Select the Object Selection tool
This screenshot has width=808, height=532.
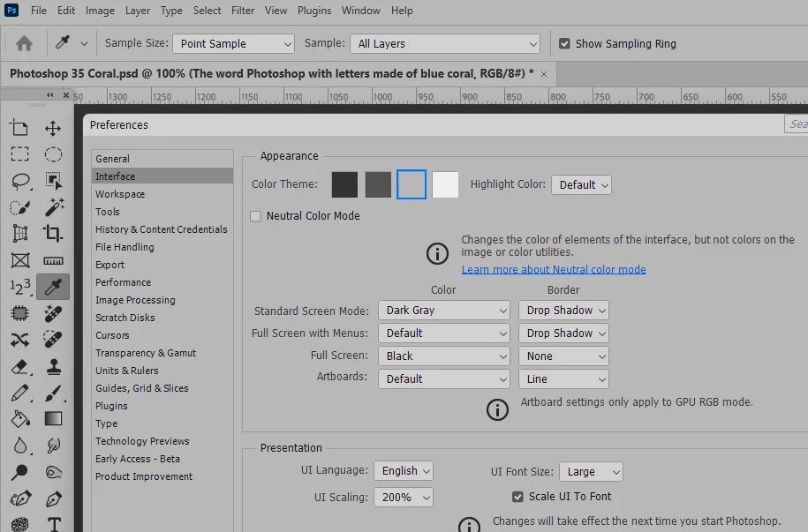pos(53,181)
